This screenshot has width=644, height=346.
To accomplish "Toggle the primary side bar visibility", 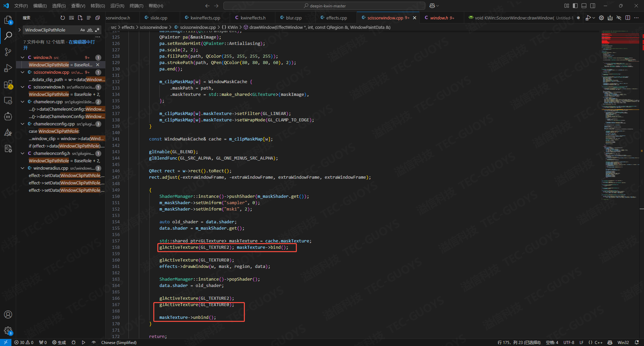I will (x=575, y=6).
